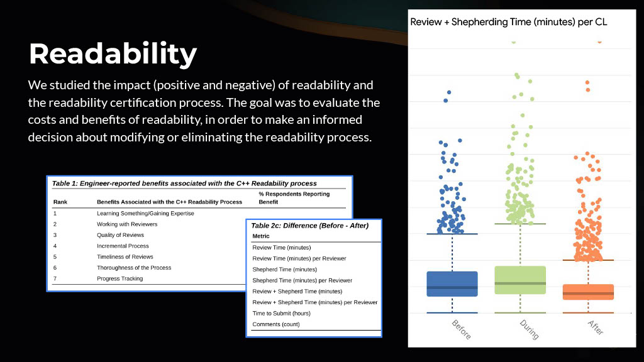644x362 pixels.
Task: Click the "Thoroughness of the Process" row
Action: pyautogui.click(x=134, y=268)
